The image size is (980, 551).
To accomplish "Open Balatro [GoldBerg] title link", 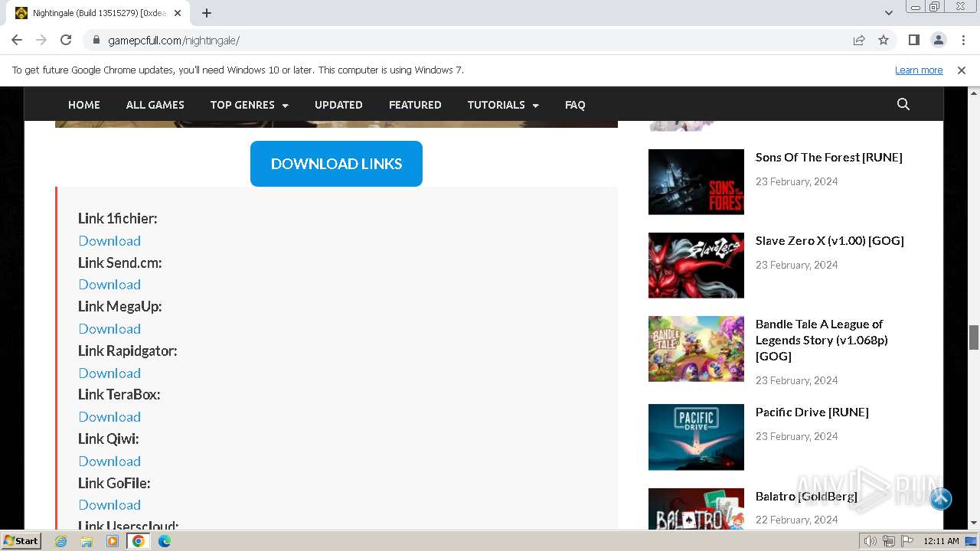I will tap(806, 497).
